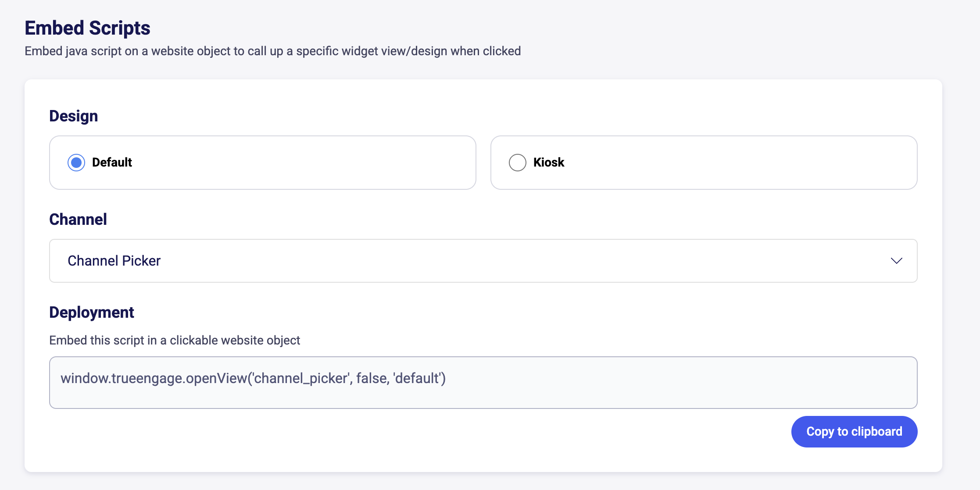Screen dimensions: 980x490
Task: Click the Embed Scripts page title
Action: (x=87, y=28)
